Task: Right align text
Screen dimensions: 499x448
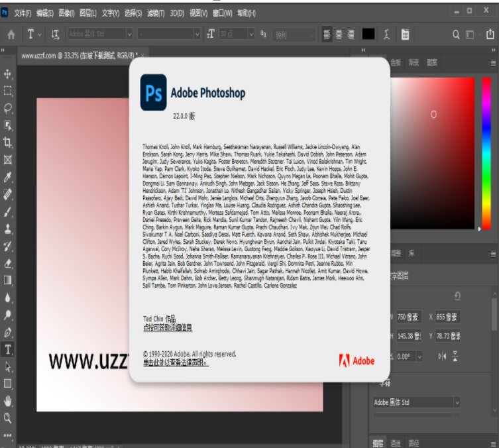Action: tap(351, 34)
